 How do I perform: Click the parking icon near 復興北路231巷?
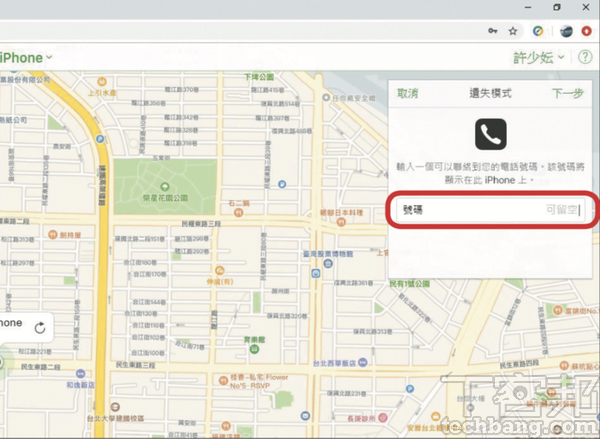pyautogui.click(x=410, y=389)
